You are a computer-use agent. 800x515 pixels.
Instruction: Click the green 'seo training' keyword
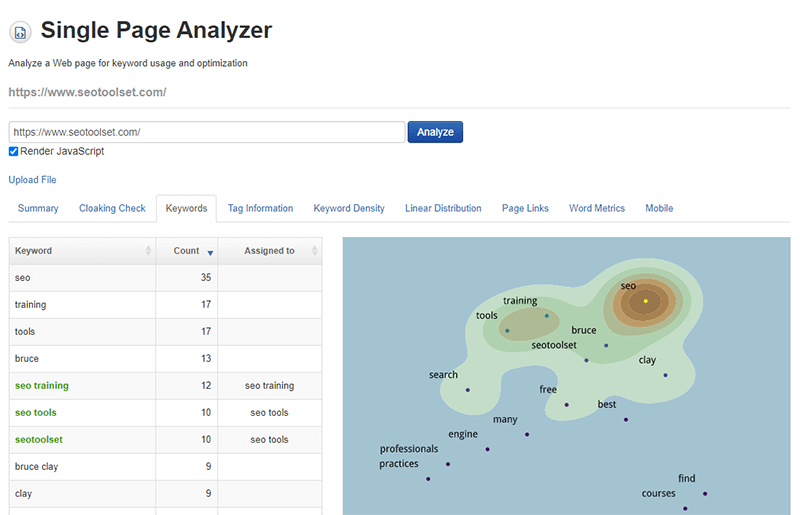(x=42, y=385)
